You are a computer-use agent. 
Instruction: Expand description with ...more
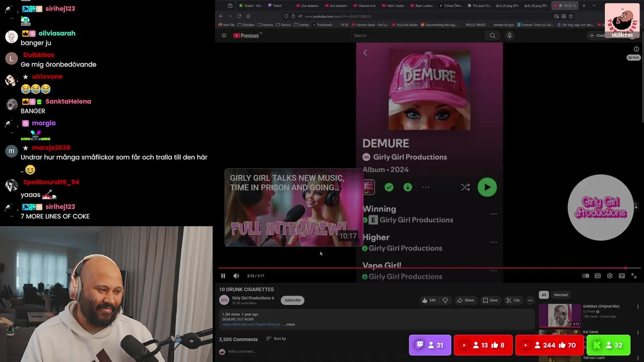289,324
